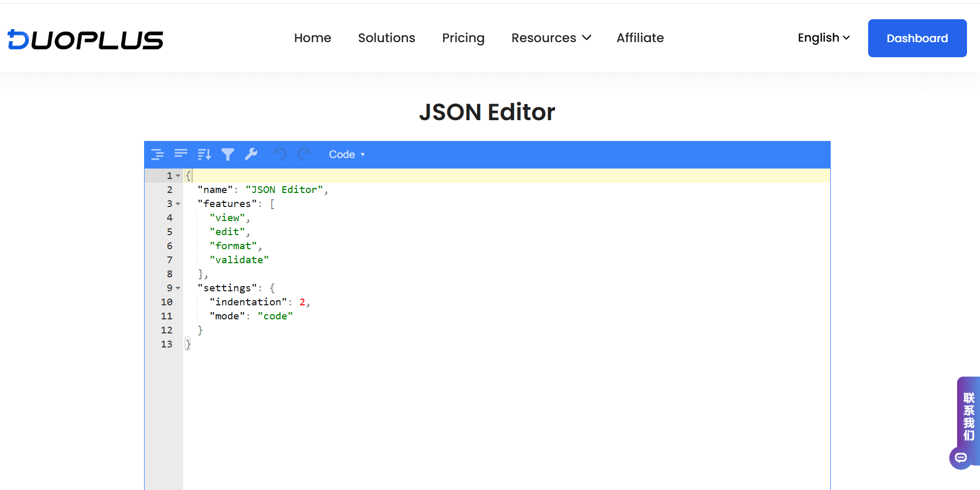Screen dimensions: 980x490
Task: Click inside the empty code editor area below the JSON
Action: coord(506,421)
